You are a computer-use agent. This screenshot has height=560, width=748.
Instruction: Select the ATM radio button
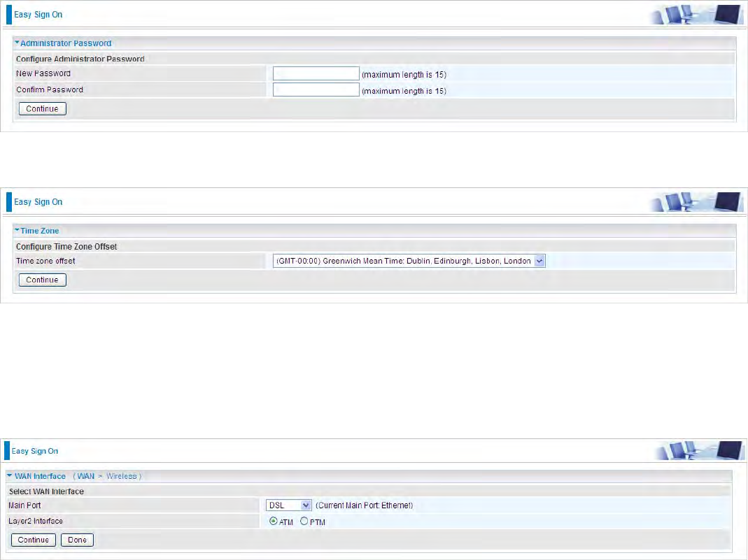(274, 522)
